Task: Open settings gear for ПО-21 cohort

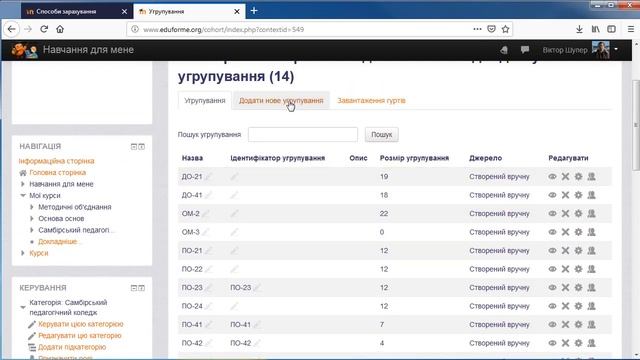Action: point(578,251)
